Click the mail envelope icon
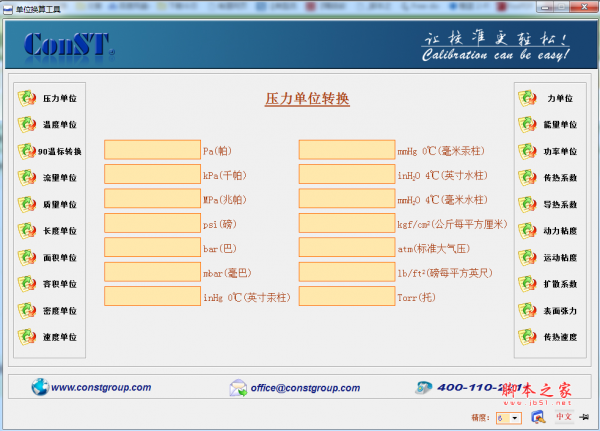The width and height of the screenshot is (600, 431). coord(238,388)
